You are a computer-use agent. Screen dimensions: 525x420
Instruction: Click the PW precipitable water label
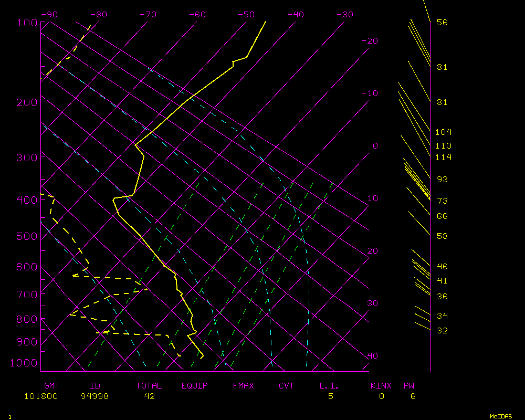pos(408,386)
